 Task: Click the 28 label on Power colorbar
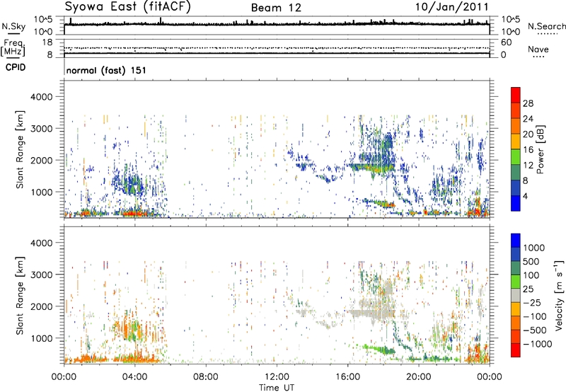tap(528, 103)
